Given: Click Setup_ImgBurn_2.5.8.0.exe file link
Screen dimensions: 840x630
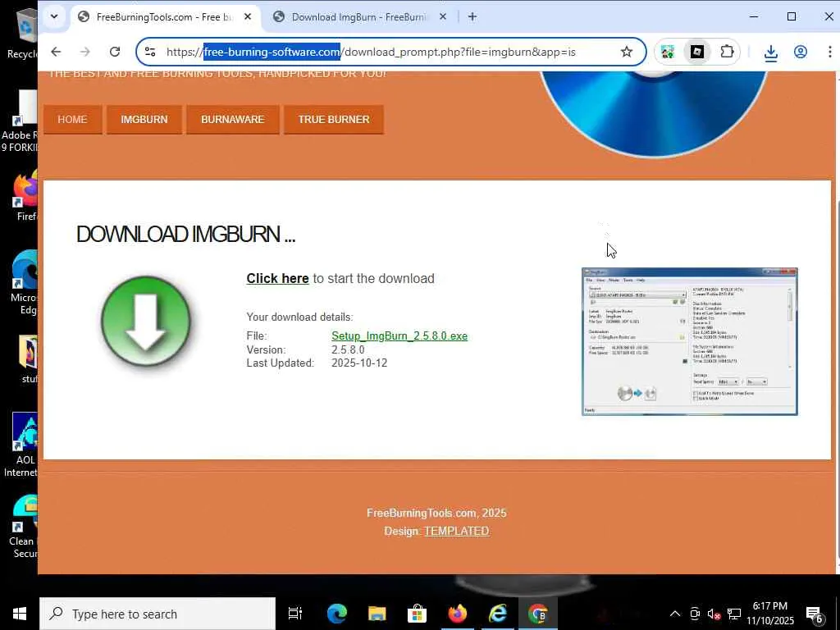Looking at the screenshot, I should 399,336.
